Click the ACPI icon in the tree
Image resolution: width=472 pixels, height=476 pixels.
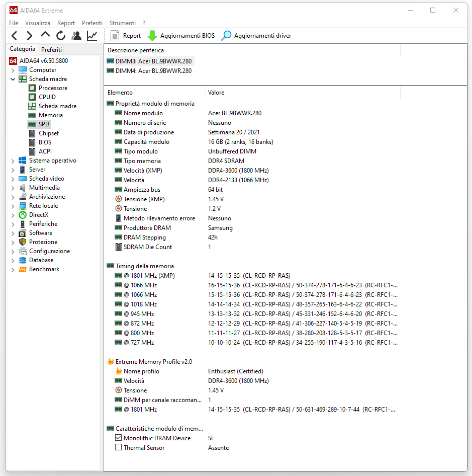click(x=32, y=151)
